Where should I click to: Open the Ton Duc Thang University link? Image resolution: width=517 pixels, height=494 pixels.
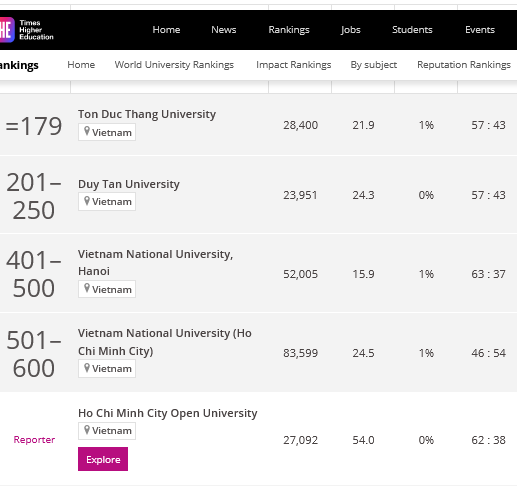coord(147,114)
